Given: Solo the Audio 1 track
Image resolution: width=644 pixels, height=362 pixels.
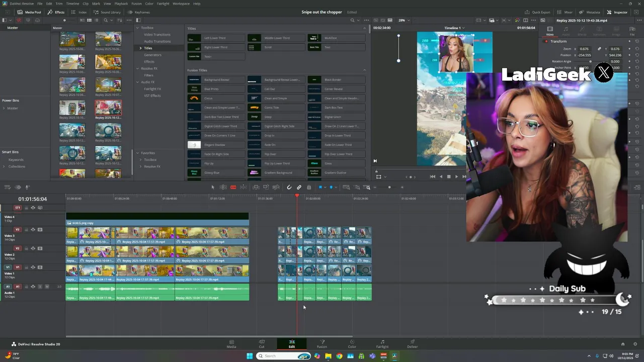Looking at the screenshot, I should (x=40, y=287).
